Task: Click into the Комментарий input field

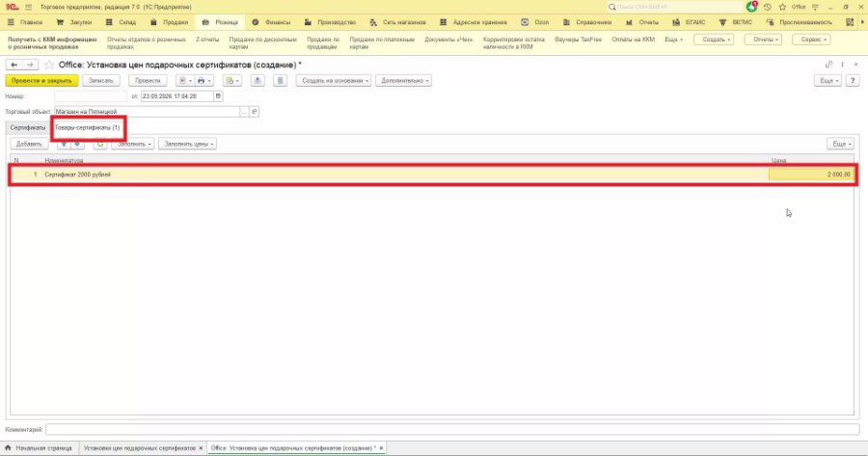Action: [451, 429]
